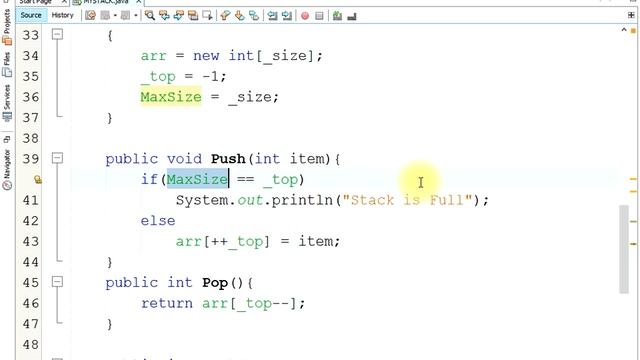Click the Stop Macro Recording icon
Screen dimensions: 640x360
coord(319,16)
